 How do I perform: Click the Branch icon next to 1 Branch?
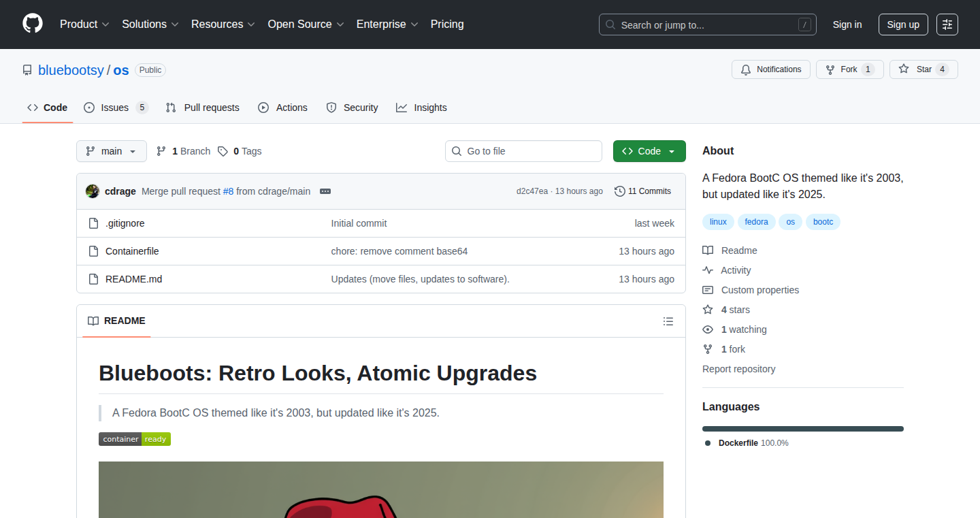pos(161,151)
